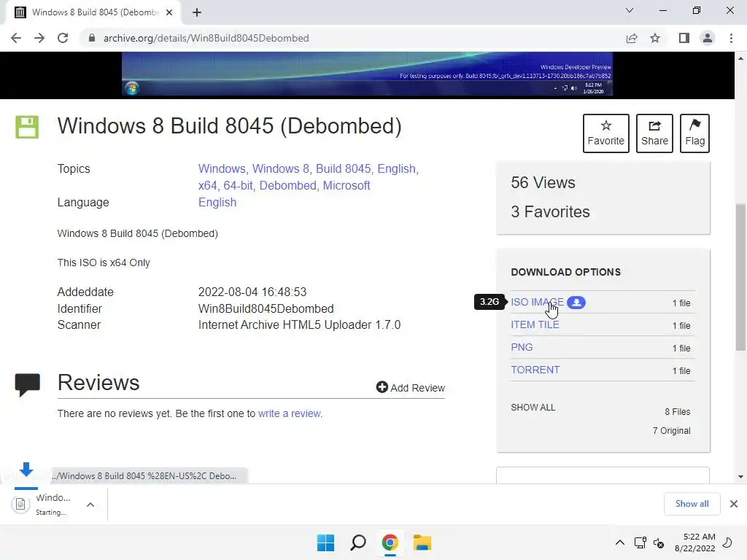This screenshot has width=747, height=560.
Task: Go forward with the browser forward arrow
Action: (39, 38)
